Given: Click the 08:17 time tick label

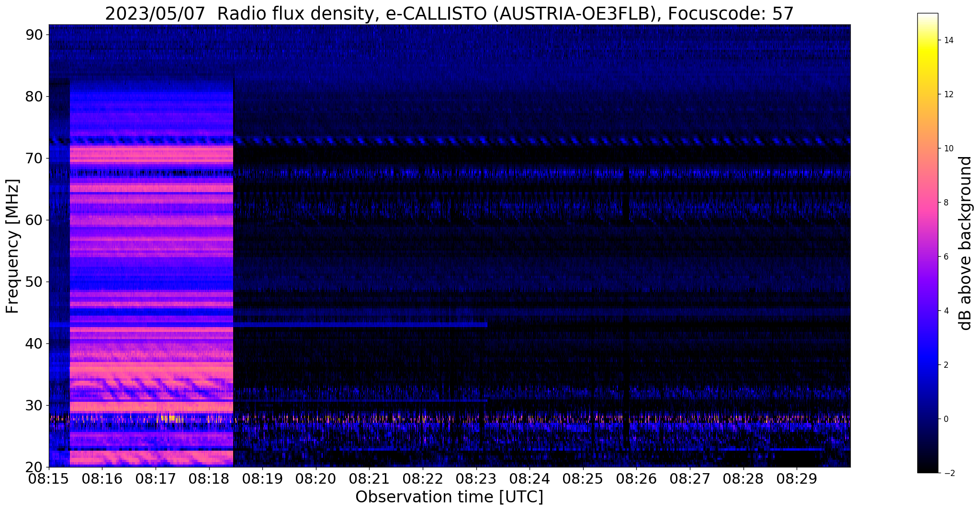Looking at the screenshot, I should [156, 478].
